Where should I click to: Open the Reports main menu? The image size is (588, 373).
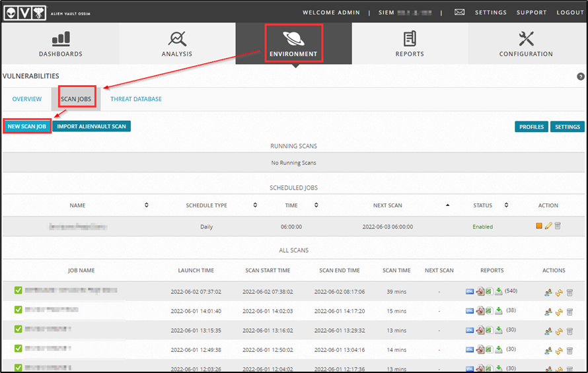coord(410,44)
